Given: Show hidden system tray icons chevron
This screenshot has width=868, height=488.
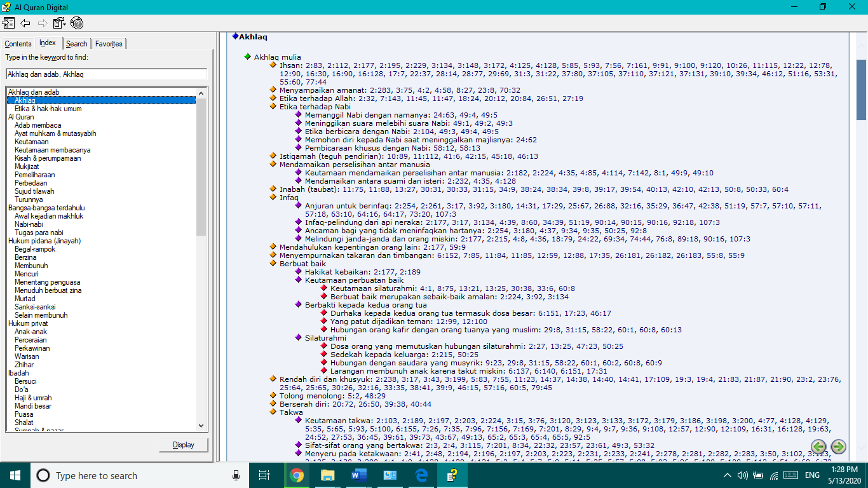Looking at the screenshot, I should tap(727, 475).
